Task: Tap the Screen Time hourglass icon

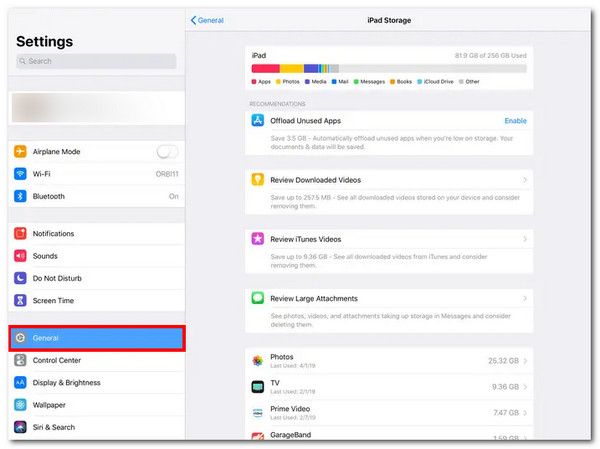Action: 20,300
